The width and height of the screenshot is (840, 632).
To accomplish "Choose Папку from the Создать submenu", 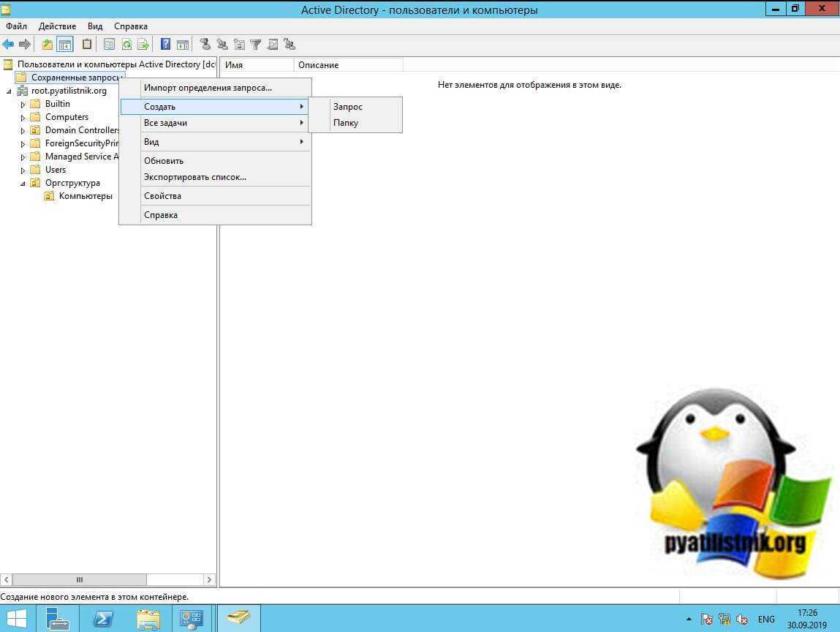I will tap(345, 123).
